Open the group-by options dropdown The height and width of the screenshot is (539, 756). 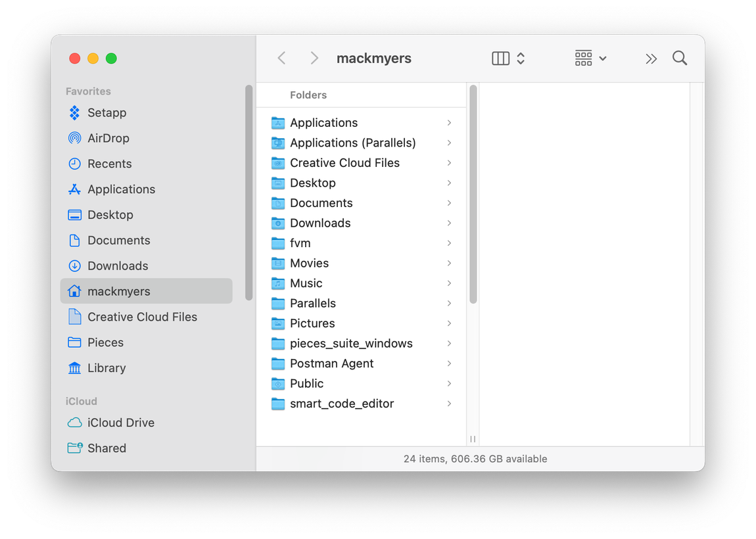pos(590,59)
